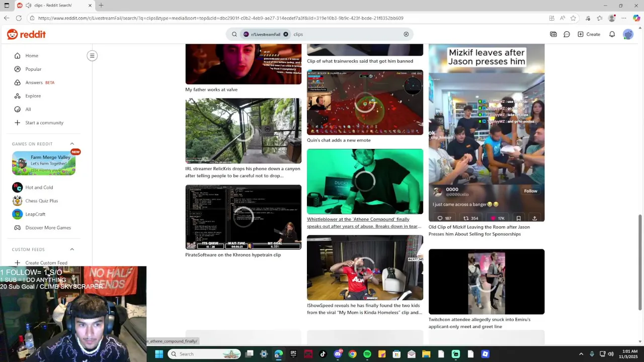Open File Explorer from the taskbar
Image resolution: width=644 pixels, height=362 pixels.
pos(426,354)
